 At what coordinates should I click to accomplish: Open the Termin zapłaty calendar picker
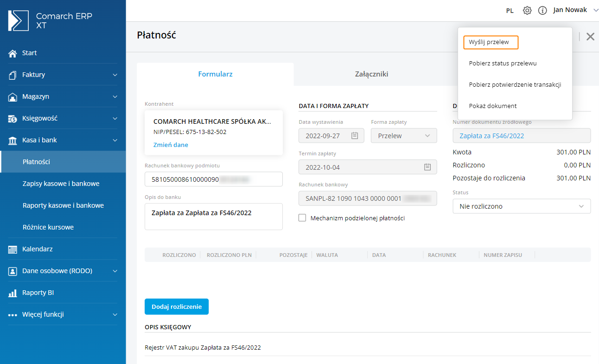(x=427, y=167)
